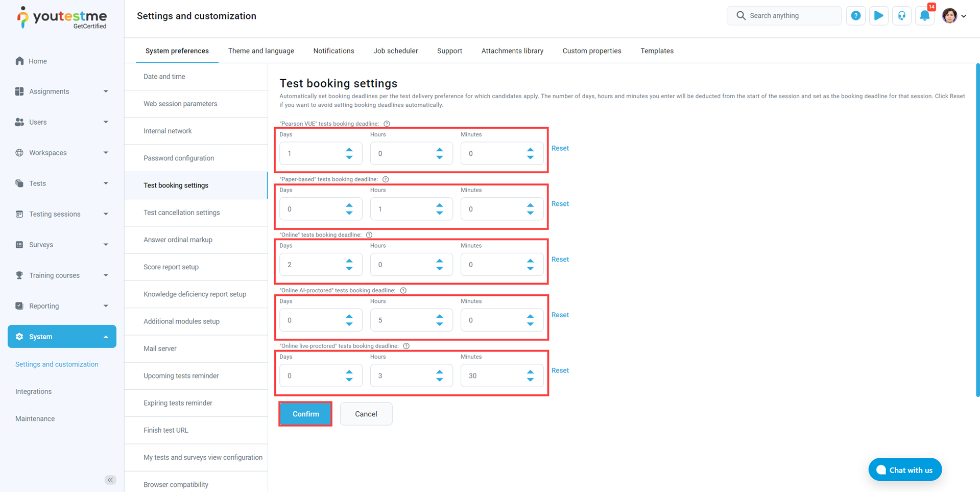The height and width of the screenshot is (492, 980).
Task: Increase Online live-proctored Minutes value
Action: [x=530, y=372]
